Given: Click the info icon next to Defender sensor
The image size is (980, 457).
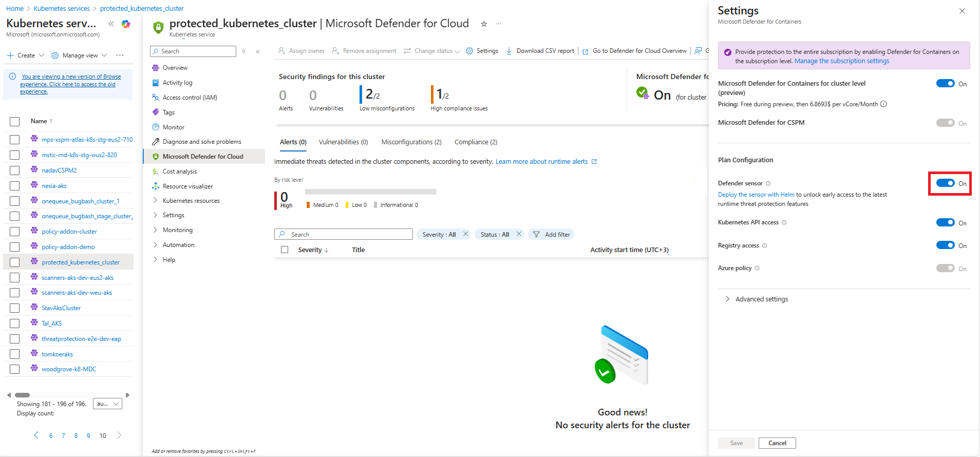Looking at the screenshot, I should [x=768, y=183].
